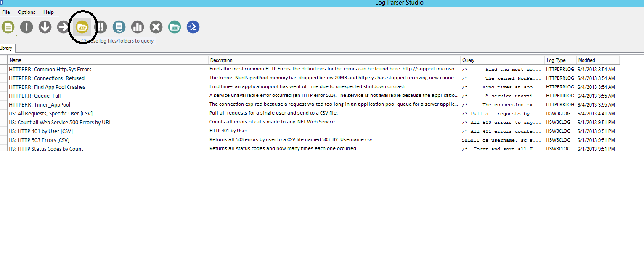Click description 'Find times an applicationpool has went off line'
This screenshot has height=273, width=644.
(308, 86)
